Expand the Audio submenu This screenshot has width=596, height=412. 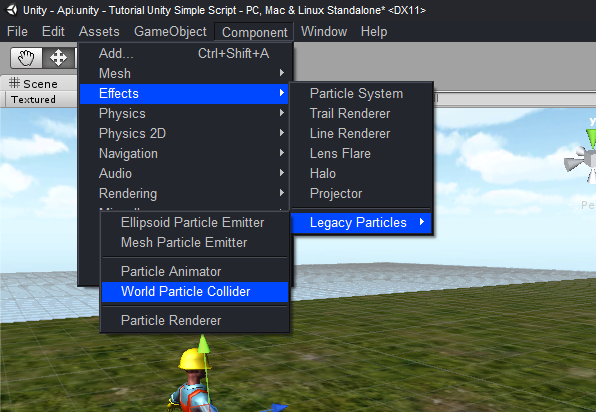click(184, 173)
